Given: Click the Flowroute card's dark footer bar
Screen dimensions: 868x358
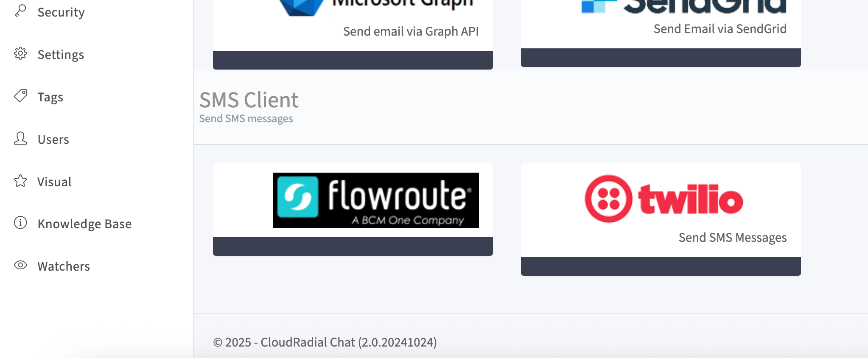Looking at the screenshot, I should click(353, 246).
